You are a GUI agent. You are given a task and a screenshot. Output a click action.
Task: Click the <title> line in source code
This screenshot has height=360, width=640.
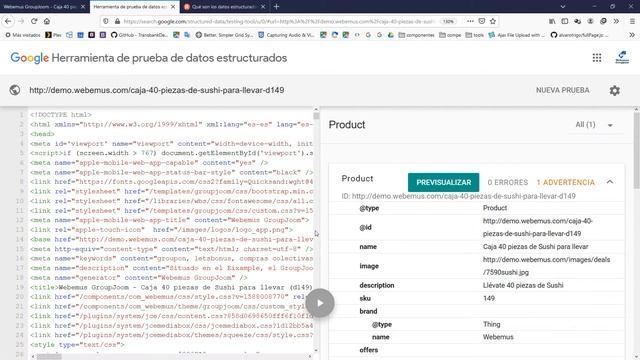click(171, 287)
